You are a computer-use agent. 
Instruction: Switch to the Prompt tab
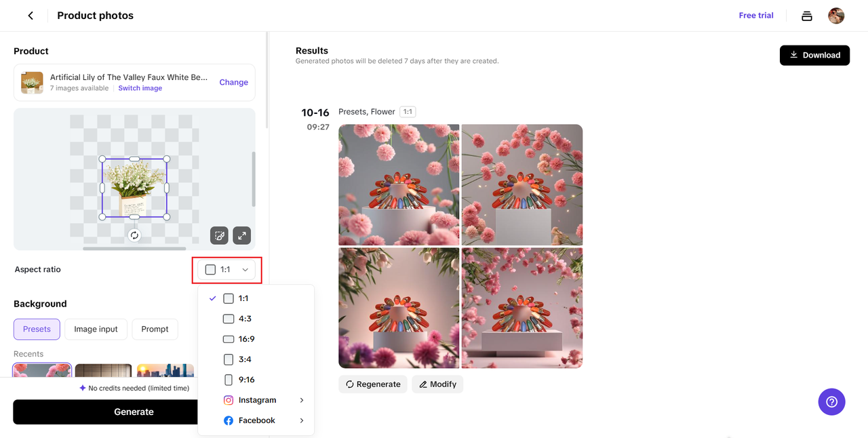tap(155, 330)
